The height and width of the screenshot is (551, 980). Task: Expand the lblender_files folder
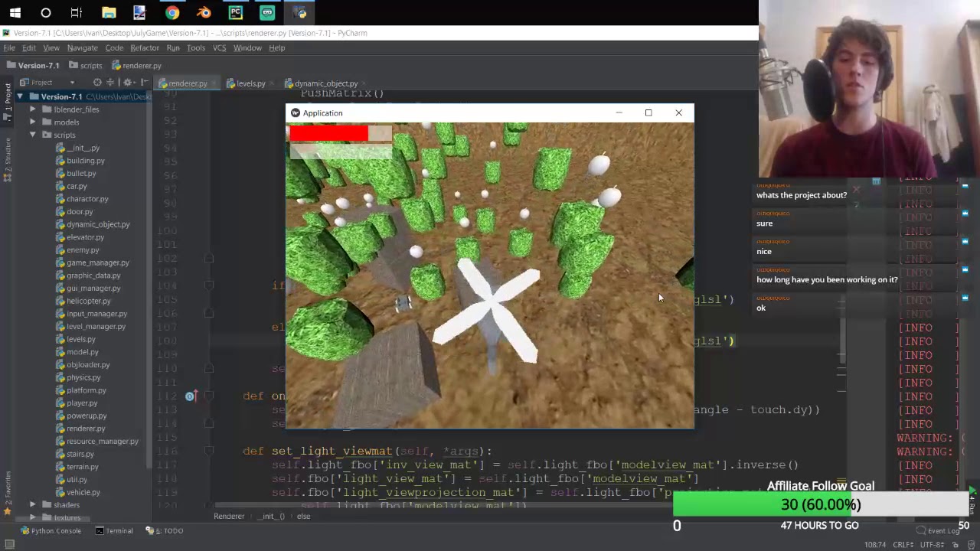click(33, 109)
